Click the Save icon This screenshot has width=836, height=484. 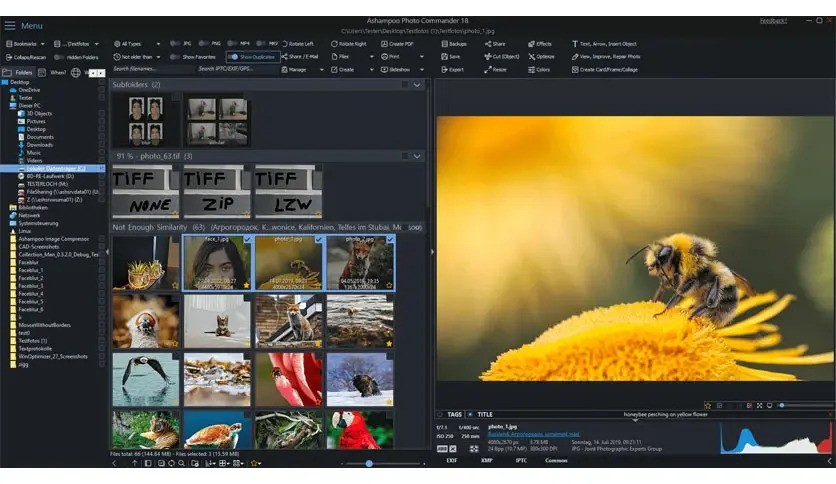click(444, 57)
